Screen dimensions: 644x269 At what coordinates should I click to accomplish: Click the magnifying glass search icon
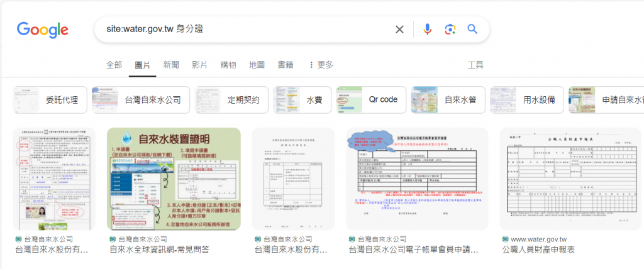(x=473, y=29)
